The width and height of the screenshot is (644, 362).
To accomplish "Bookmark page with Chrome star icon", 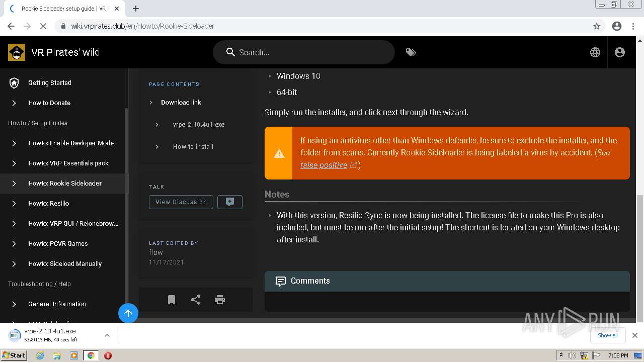I will (597, 26).
